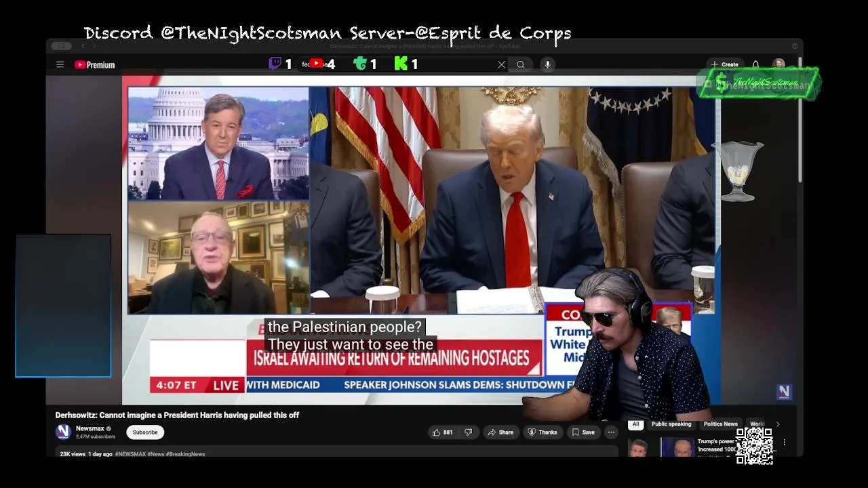Click the magnifier search button

coord(520,64)
